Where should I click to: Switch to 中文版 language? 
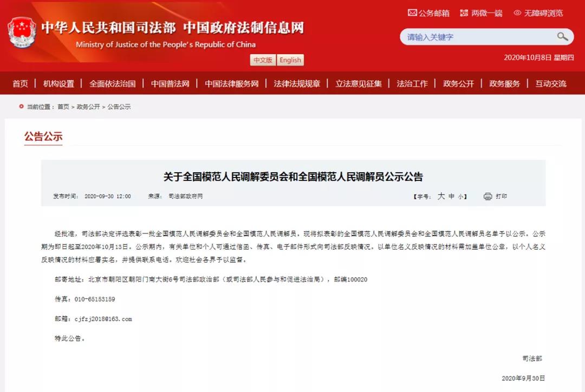point(263,60)
